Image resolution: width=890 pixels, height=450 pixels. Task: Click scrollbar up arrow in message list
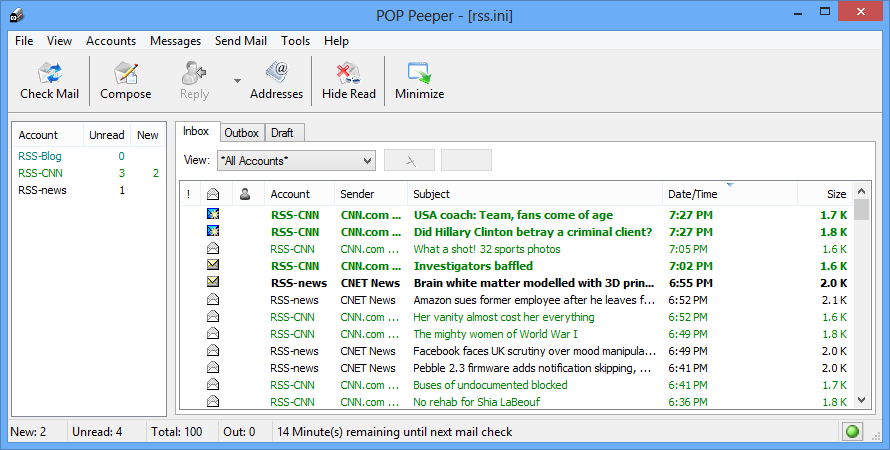pos(861,191)
